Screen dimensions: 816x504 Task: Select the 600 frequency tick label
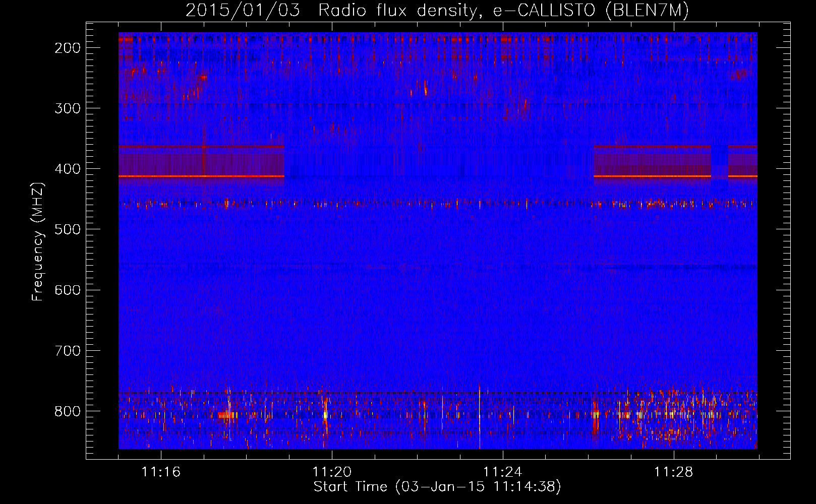(x=68, y=290)
